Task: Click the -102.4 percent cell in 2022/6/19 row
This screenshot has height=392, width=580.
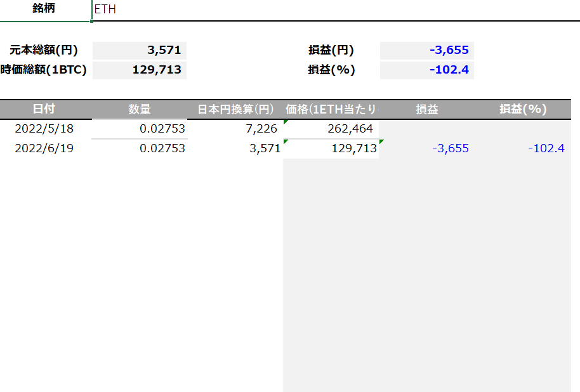Action: click(523, 148)
